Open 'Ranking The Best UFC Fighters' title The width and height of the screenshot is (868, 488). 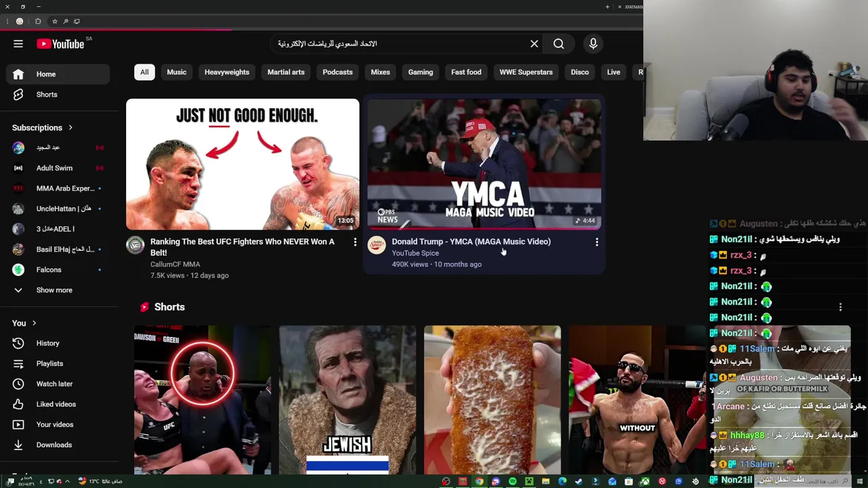(x=242, y=247)
